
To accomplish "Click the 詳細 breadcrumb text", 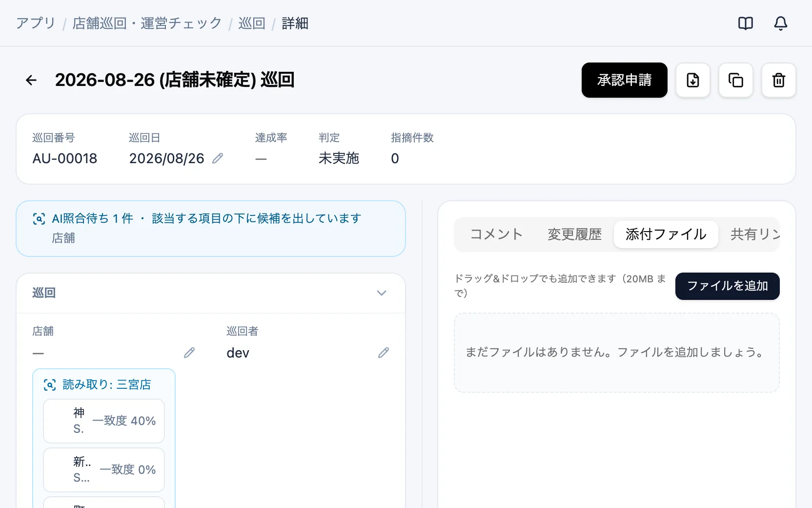I will (x=295, y=23).
